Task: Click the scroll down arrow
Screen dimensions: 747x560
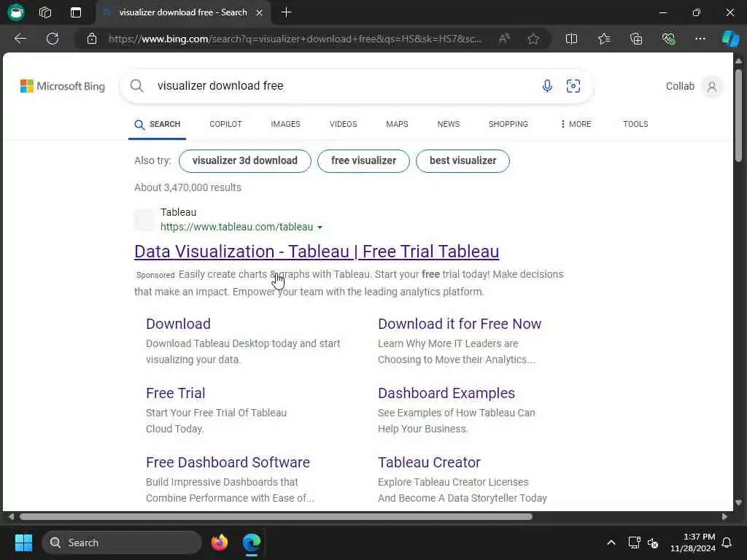Action: [x=738, y=502]
